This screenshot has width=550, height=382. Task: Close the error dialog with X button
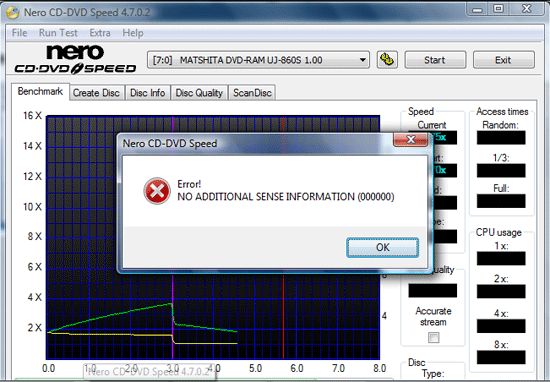point(410,140)
